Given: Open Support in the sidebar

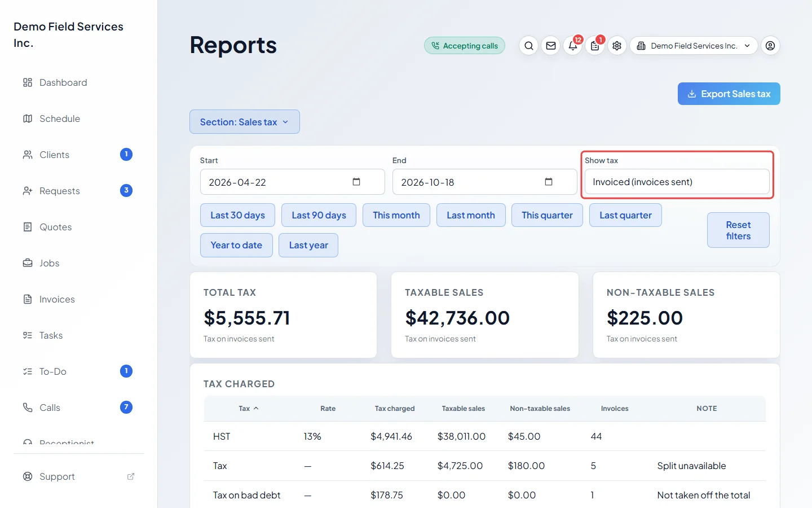Looking at the screenshot, I should coord(79,476).
